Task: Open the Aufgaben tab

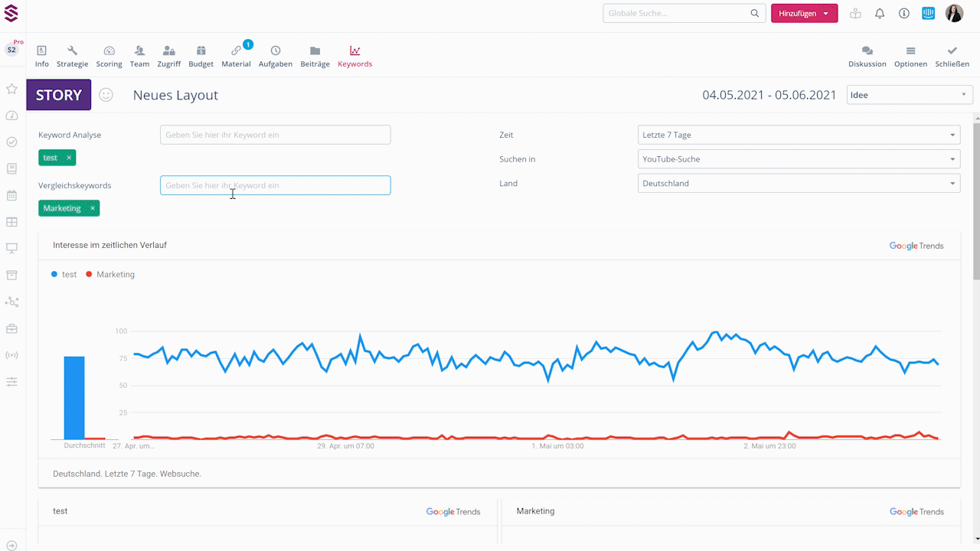Action: tap(275, 56)
